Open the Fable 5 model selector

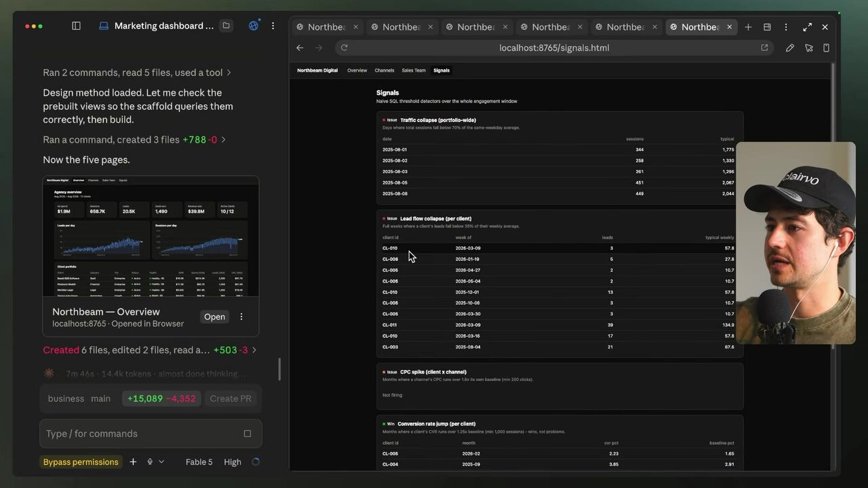199,462
